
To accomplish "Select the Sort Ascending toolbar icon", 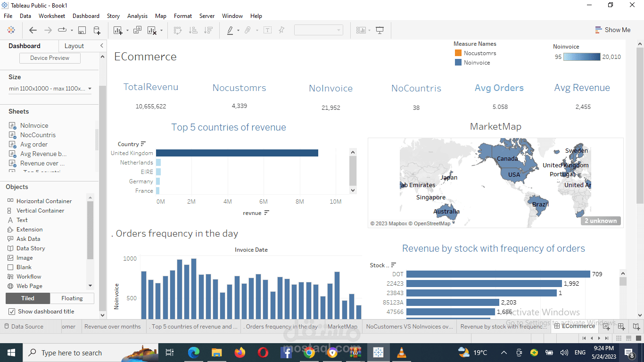I will coord(193,30).
